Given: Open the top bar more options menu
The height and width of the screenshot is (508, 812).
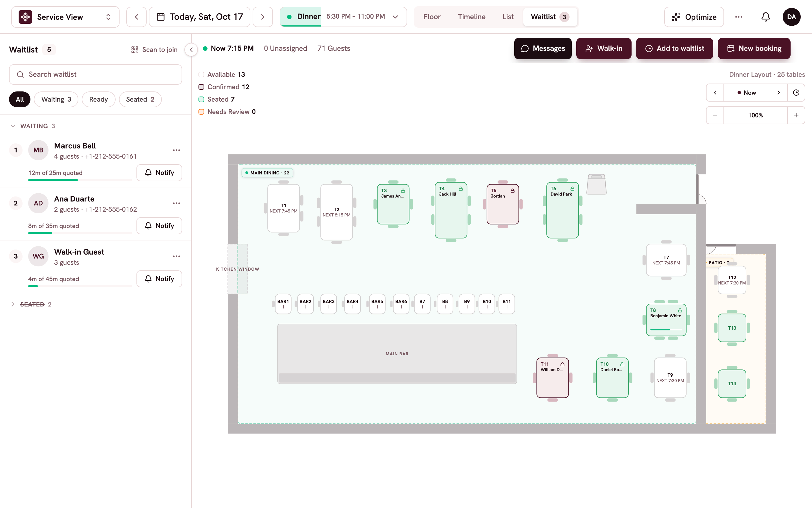Looking at the screenshot, I should tap(738, 17).
